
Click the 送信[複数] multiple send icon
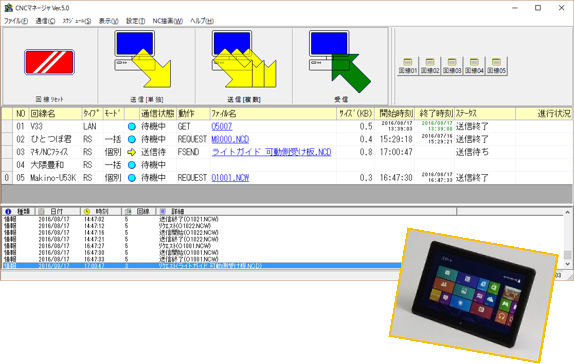(244, 59)
